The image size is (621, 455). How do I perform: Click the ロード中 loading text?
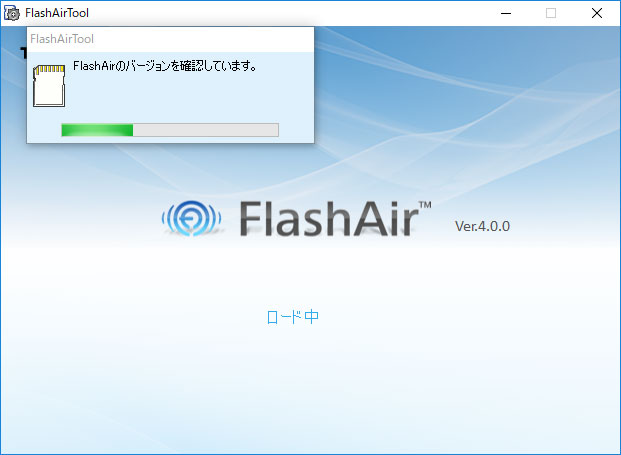[293, 317]
